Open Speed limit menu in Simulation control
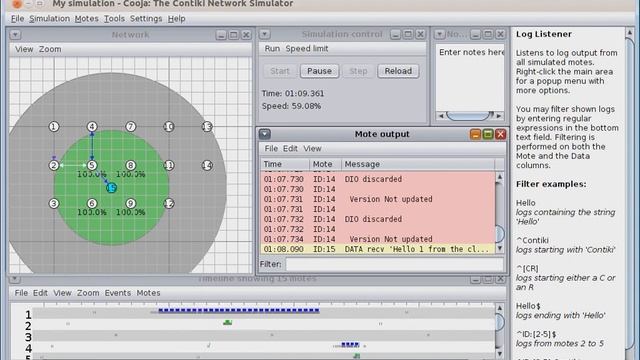 click(x=307, y=49)
